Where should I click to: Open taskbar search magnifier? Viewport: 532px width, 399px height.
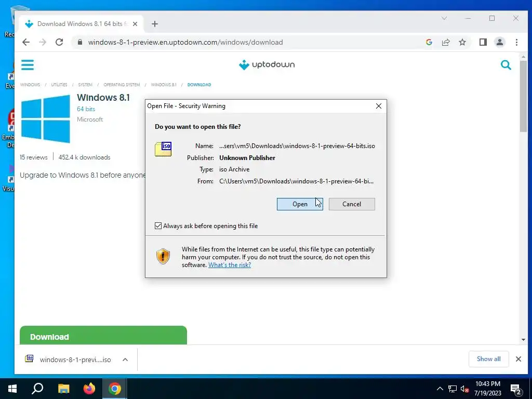pos(37,389)
